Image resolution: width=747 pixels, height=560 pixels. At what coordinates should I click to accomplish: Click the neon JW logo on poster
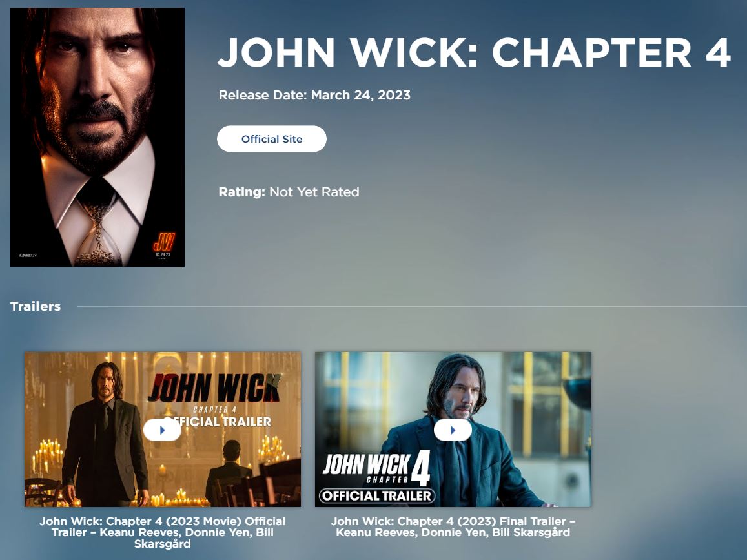(163, 242)
